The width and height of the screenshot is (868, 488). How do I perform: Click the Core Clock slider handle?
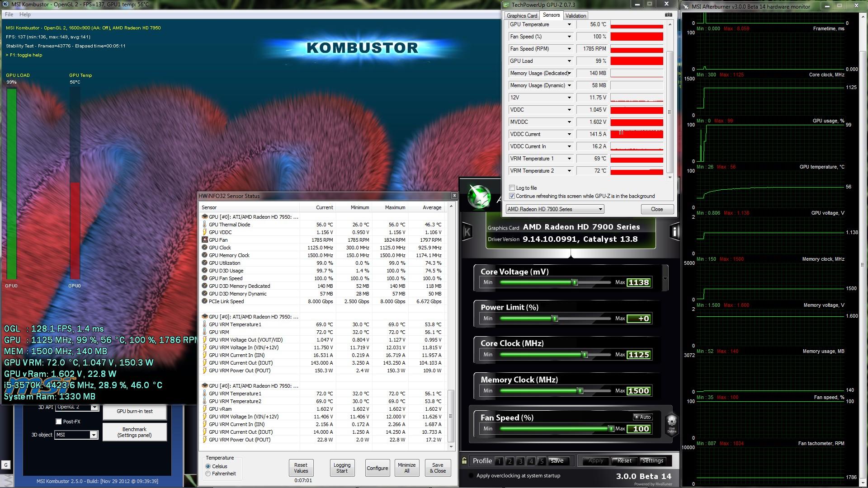point(585,355)
